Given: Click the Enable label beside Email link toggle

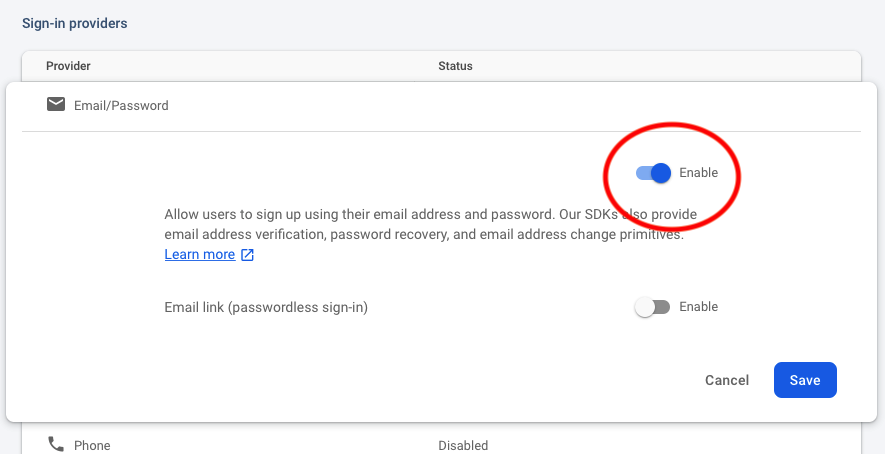Looking at the screenshot, I should [698, 307].
